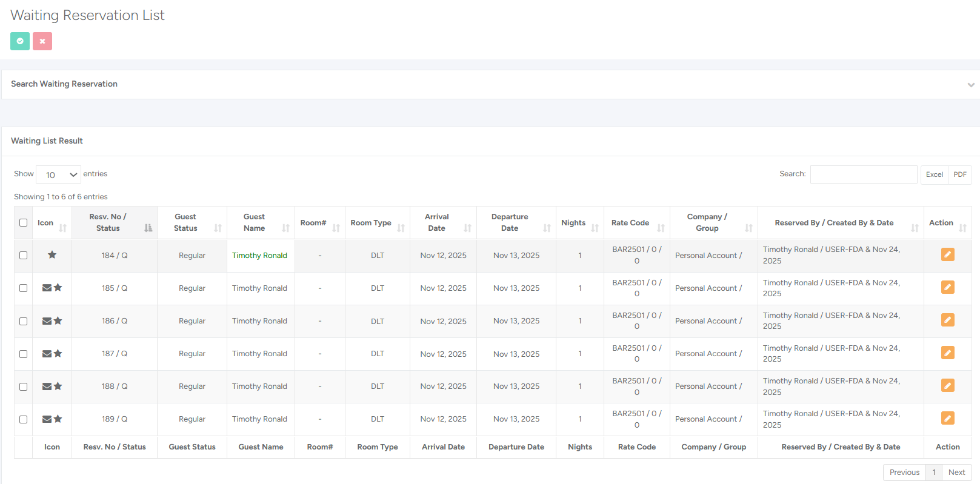
Task: Click the envelope icon in row 185
Action: tap(47, 288)
